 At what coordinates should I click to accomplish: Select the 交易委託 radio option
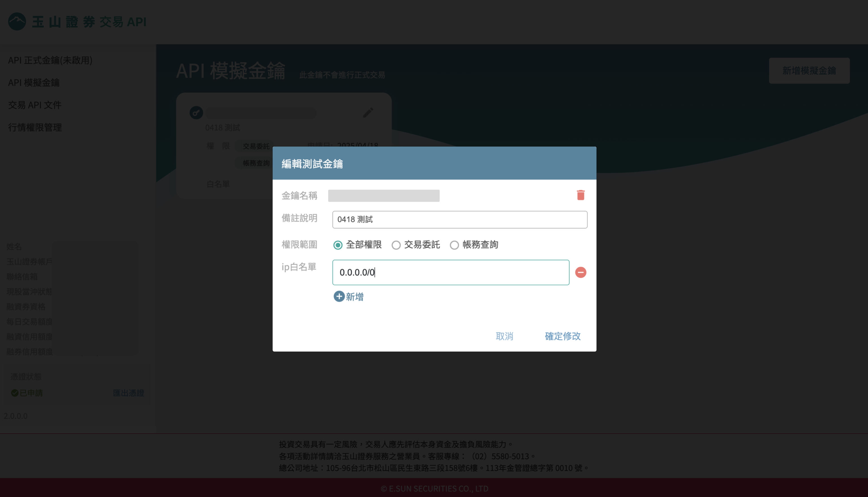pyautogui.click(x=396, y=245)
